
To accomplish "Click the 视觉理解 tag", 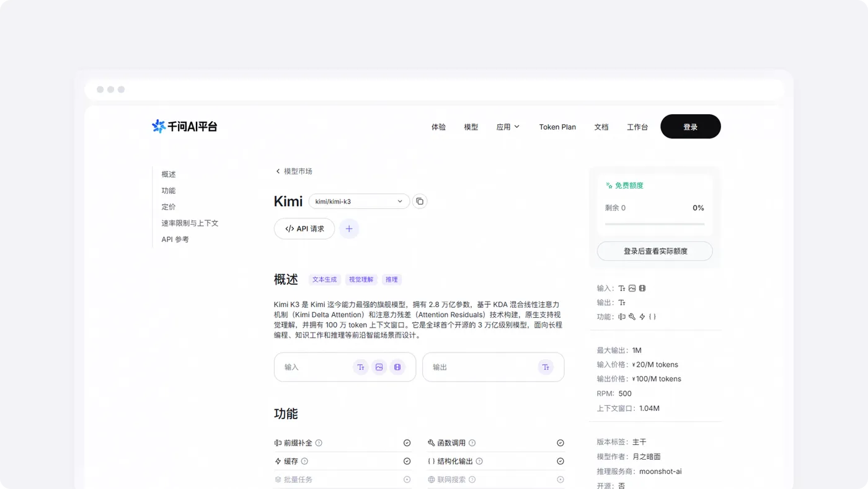I will [361, 280].
